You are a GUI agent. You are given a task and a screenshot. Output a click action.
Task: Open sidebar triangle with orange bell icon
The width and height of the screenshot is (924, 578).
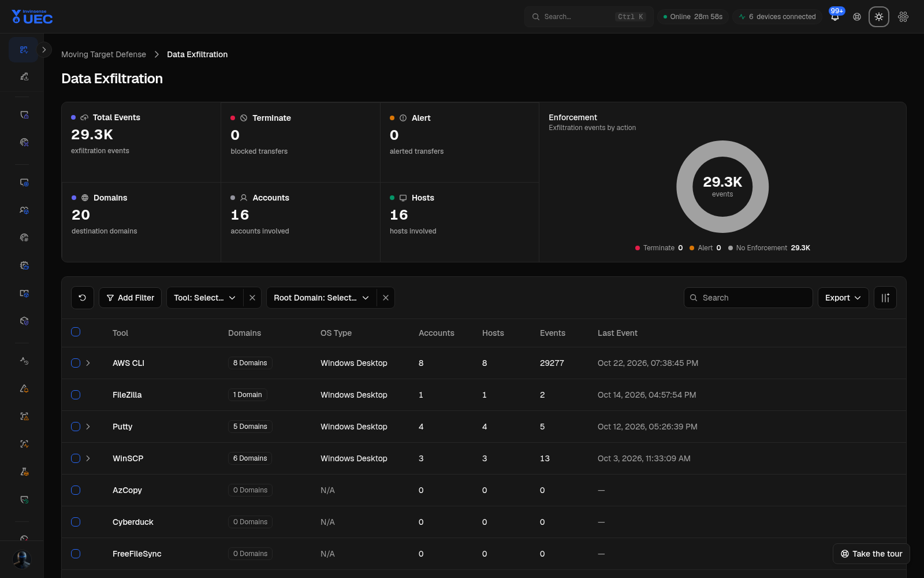[x=24, y=388]
